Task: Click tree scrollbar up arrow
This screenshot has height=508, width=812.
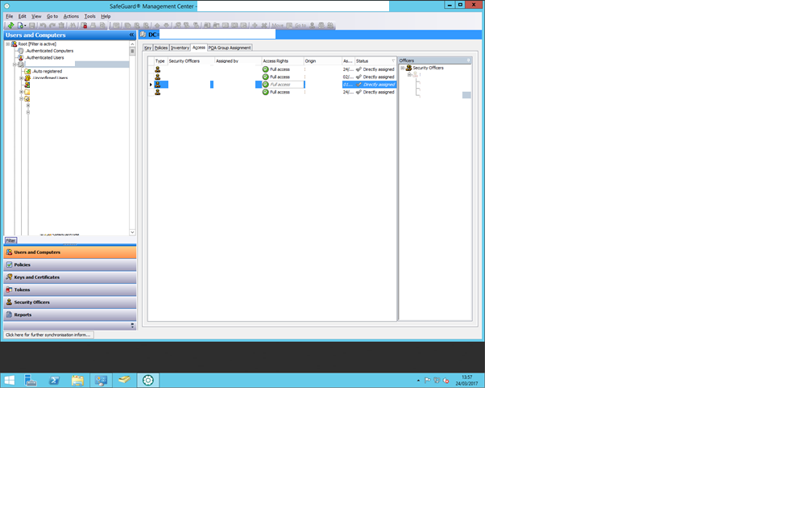Action: click(x=132, y=44)
